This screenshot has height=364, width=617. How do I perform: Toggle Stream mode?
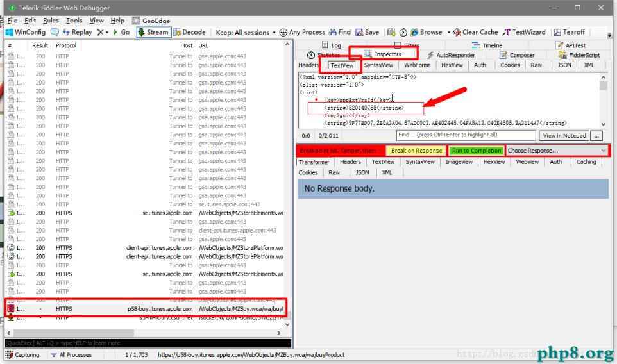153,32
